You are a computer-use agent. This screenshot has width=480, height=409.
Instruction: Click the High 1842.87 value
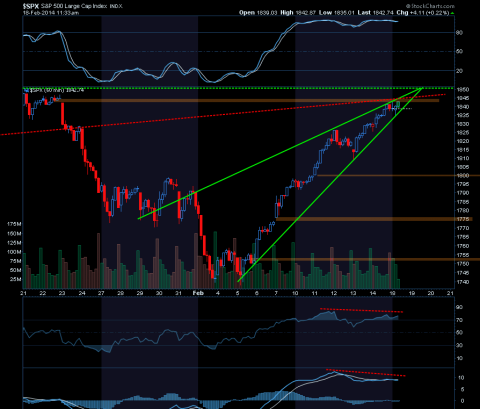pyautogui.click(x=298, y=13)
